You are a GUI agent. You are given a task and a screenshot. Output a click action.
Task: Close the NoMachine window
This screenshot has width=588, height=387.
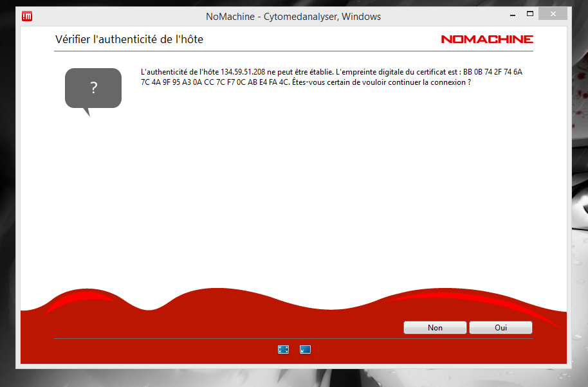(553, 14)
